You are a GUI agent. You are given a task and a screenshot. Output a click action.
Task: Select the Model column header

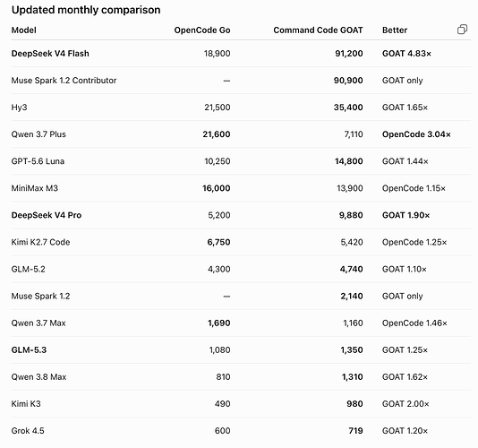24,30
